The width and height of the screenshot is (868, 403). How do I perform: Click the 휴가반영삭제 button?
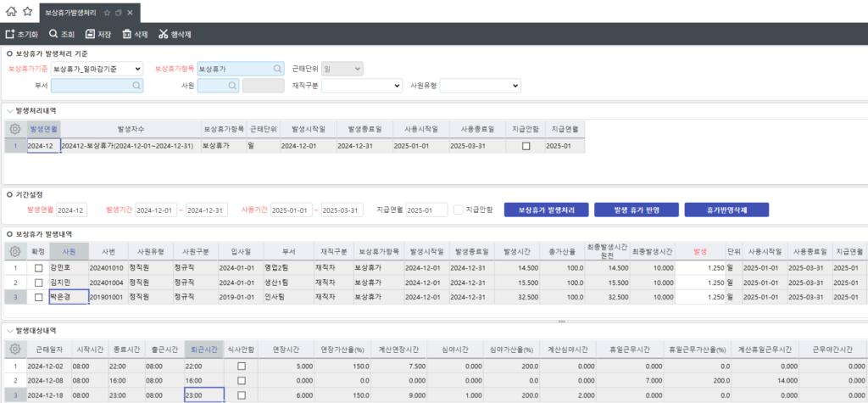pyautogui.click(x=726, y=210)
